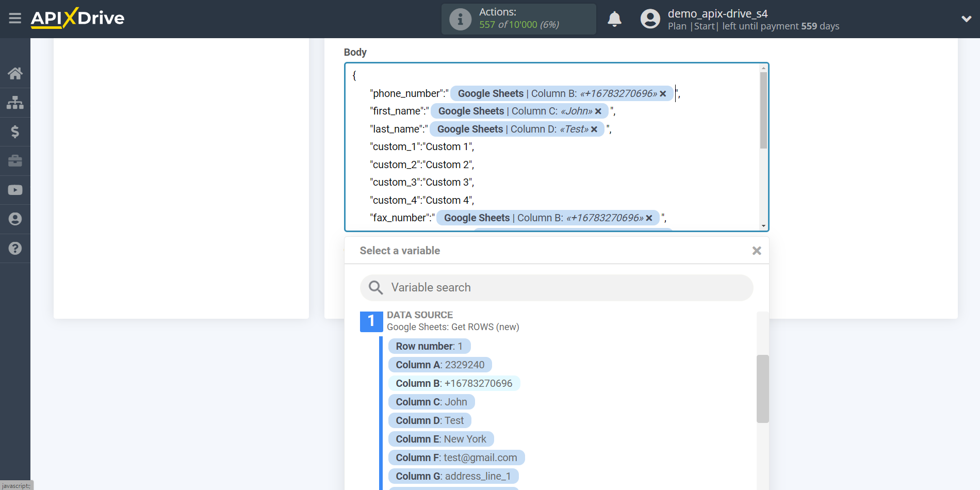980x490 pixels.
Task: Click the body editor scroll down arrow
Action: coord(763,226)
